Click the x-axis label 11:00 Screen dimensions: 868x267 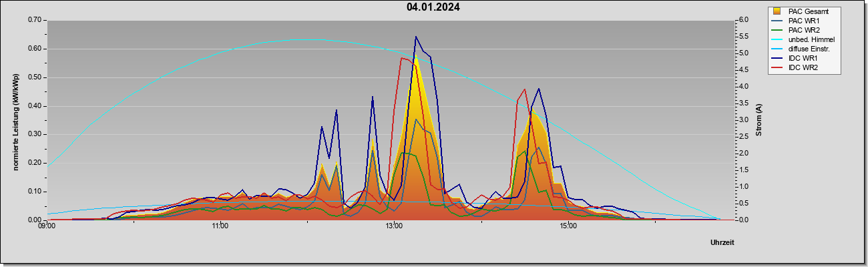[220, 226]
